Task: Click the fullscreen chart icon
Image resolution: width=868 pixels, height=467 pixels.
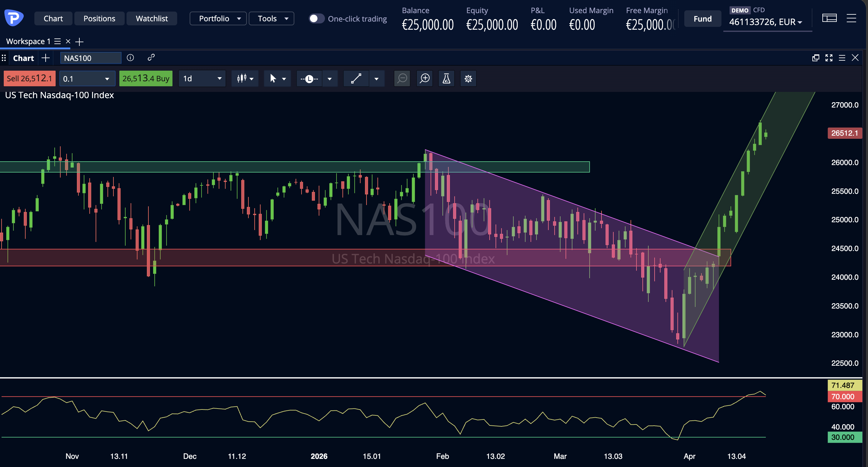Action: (x=829, y=58)
